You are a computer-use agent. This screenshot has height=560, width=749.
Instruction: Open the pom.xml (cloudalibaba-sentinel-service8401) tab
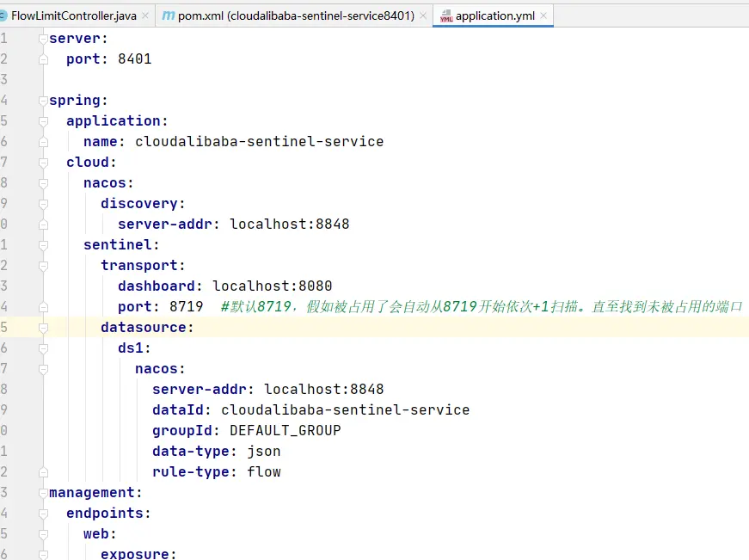tap(296, 15)
